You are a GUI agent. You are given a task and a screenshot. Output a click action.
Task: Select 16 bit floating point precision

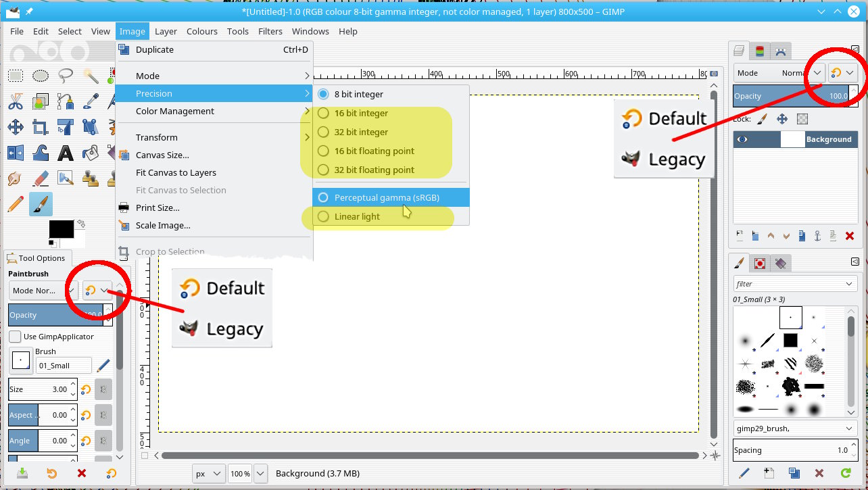click(x=374, y=151)
